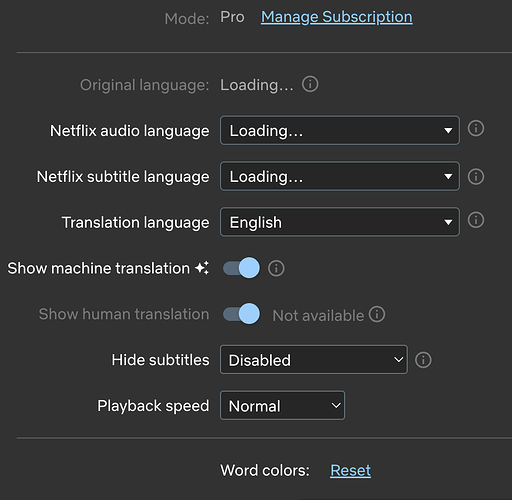Click info icon next to Not available

(377, 314)
